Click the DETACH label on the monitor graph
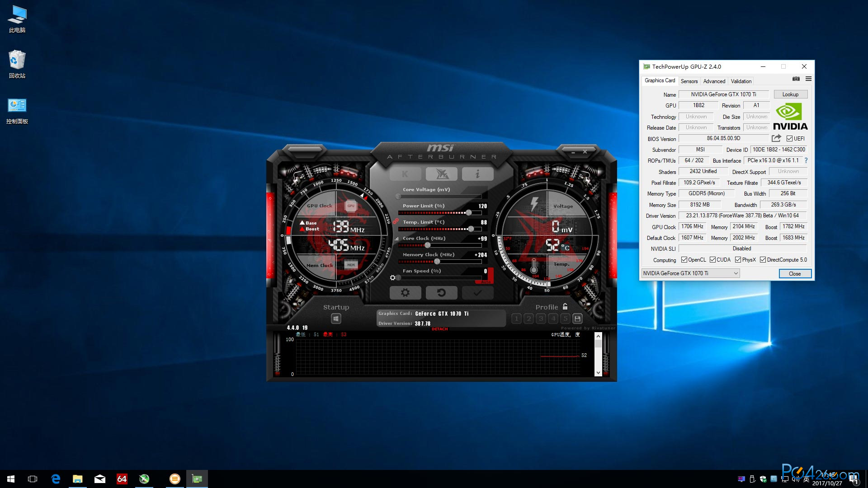 click(x=439, y=329)
